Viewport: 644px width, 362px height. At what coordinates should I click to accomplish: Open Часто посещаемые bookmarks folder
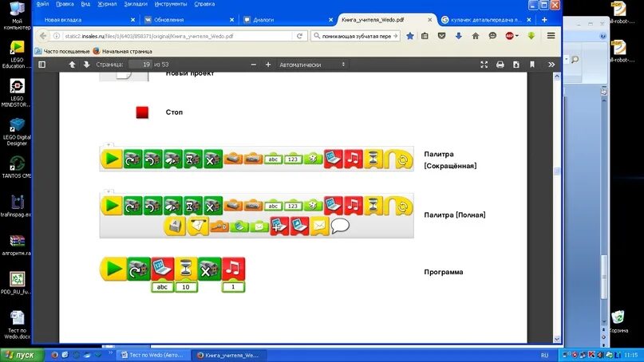[62, 51]
